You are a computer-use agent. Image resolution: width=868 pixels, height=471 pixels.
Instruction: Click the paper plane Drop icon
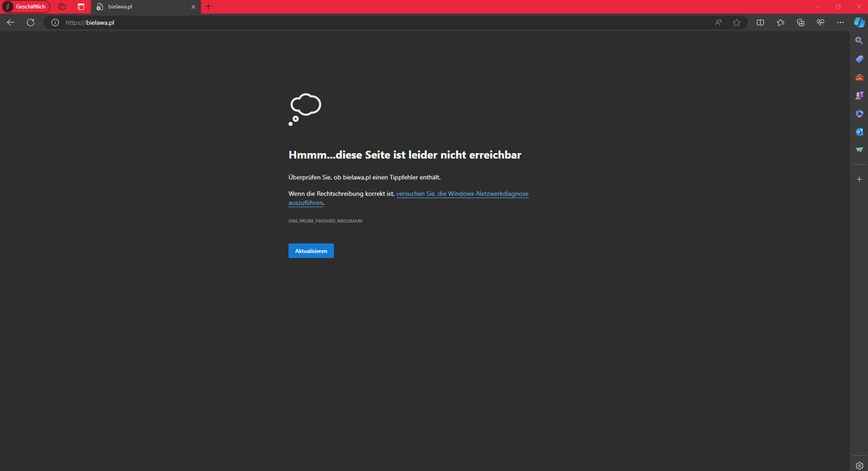(x=859, y=150)
